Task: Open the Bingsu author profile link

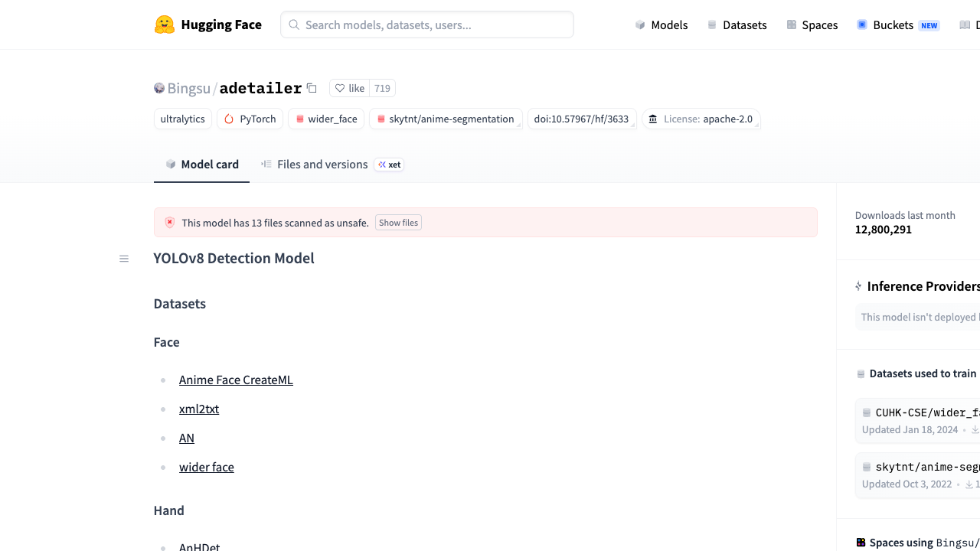Action: click(x=188, y=88)
